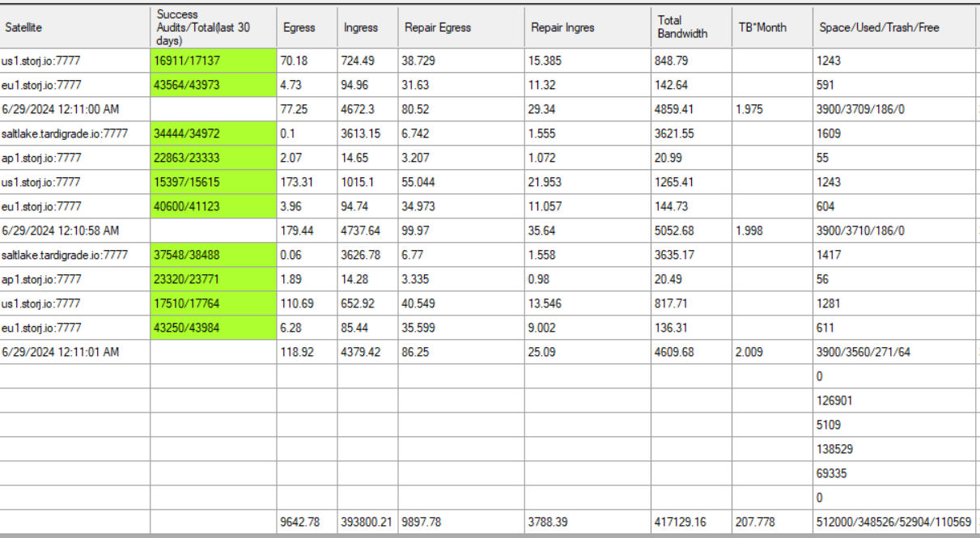This screenshot has height=538, width=980.
Task: Sort by Total Bandwidth column header
Action: 691,28
